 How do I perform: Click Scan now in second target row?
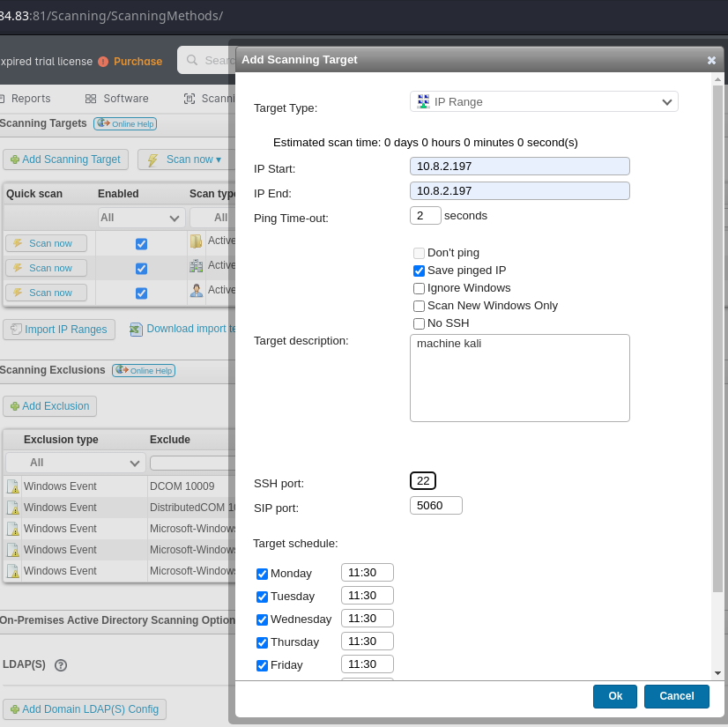(46, 268)
